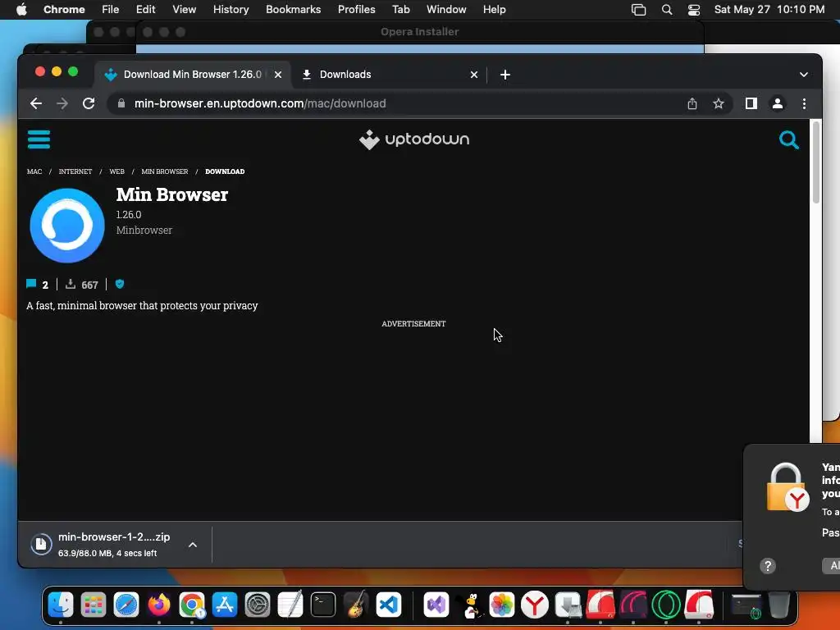Click the WEB breadcrumb link
The height and width of the screenshot is (630, 840).
[116, 171]
